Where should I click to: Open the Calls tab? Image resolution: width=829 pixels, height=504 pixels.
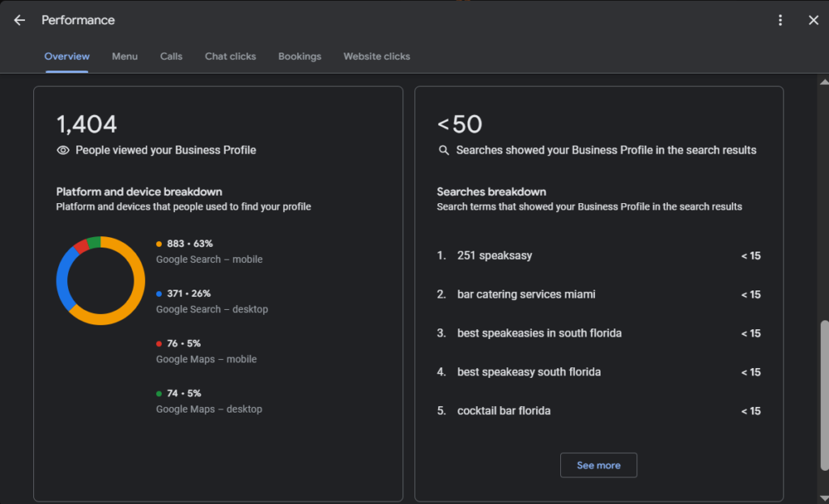[x=172, y=56]
